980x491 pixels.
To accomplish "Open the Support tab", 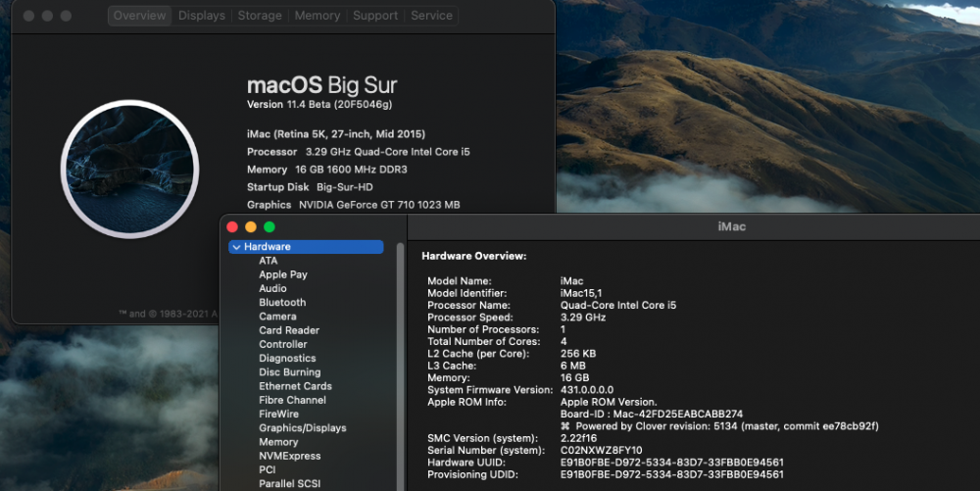I will point(375,16).
